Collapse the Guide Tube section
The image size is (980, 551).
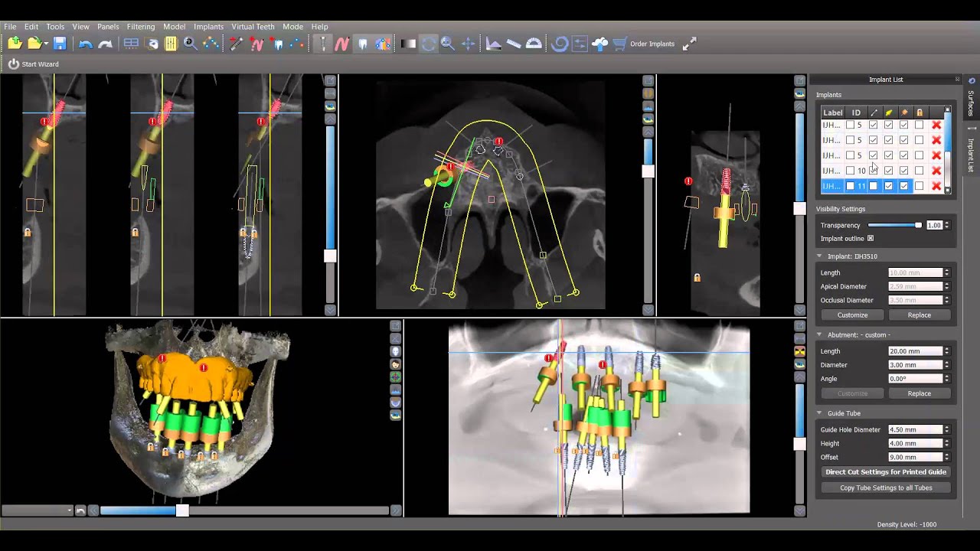tap(819, 413)
